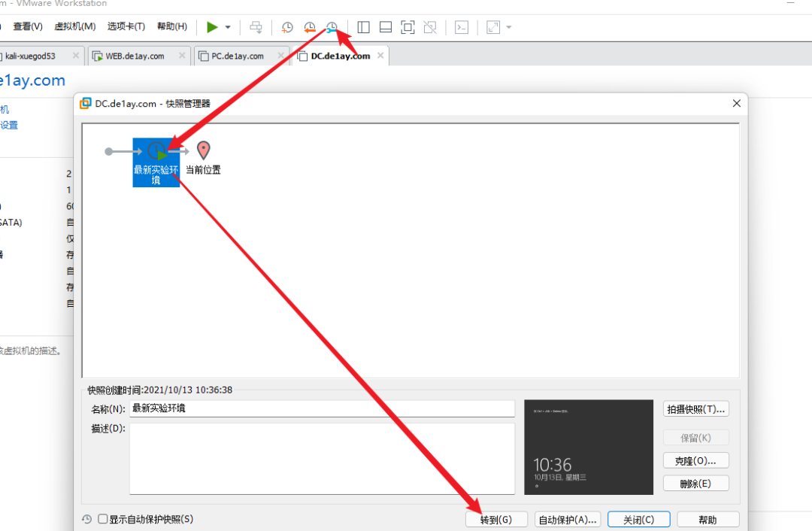Click the autoprotect clock icon beside checkbox

click(x=87, y=518)
